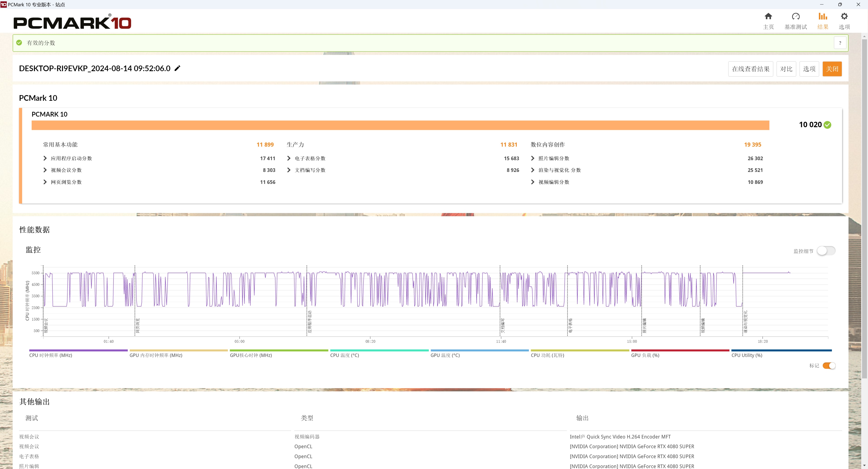Screen dimensions: 868x469
Task: Open the 基准测试 benchmark gauge icon
Action: 796,16
